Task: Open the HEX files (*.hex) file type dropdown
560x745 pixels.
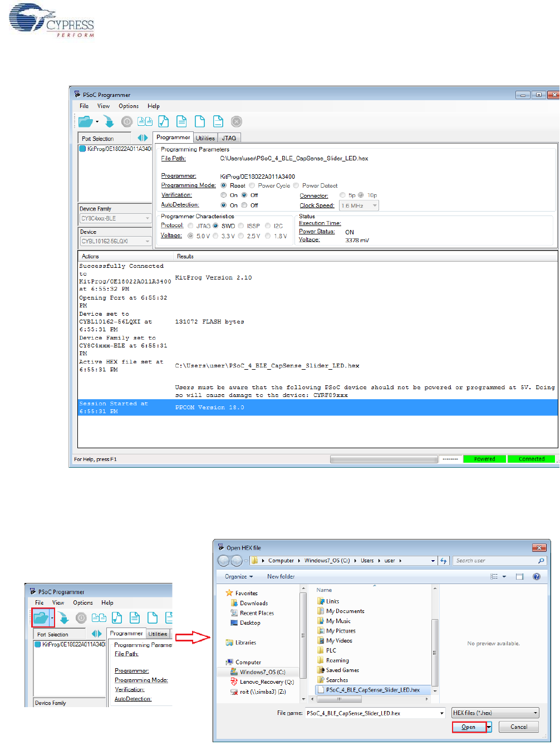Action: [x=495, y=713]
